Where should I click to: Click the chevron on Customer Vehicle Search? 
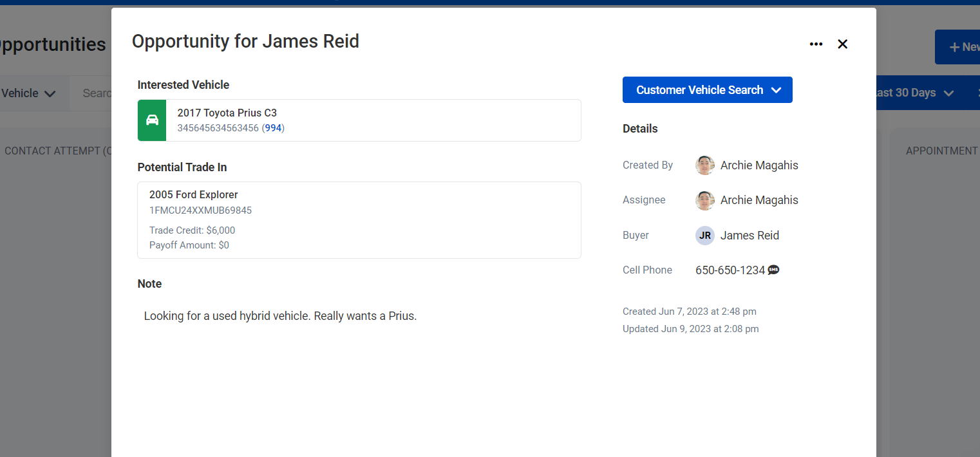coord(776,90)
